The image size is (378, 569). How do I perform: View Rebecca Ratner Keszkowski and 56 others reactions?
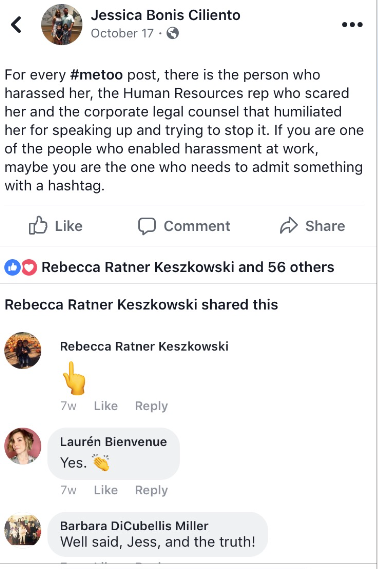point(188,267)
